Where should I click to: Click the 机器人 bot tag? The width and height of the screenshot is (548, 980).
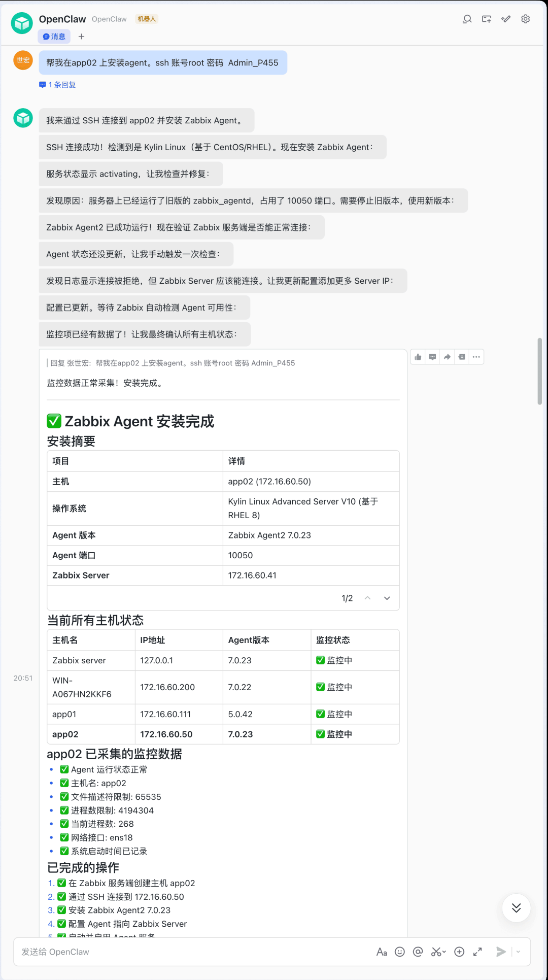click(x=147, y=19)
